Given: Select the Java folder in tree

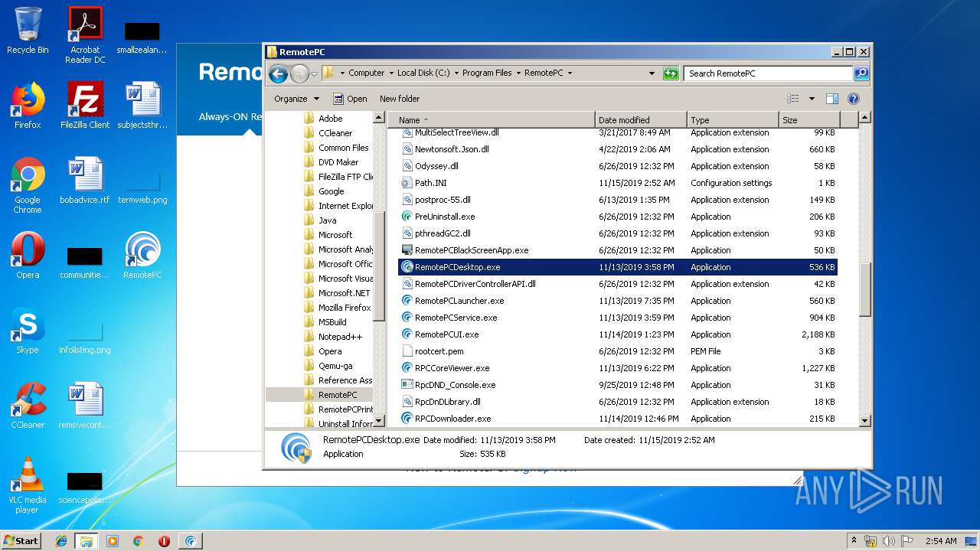Looking at the screenshot, I should (x=327, y=220).
